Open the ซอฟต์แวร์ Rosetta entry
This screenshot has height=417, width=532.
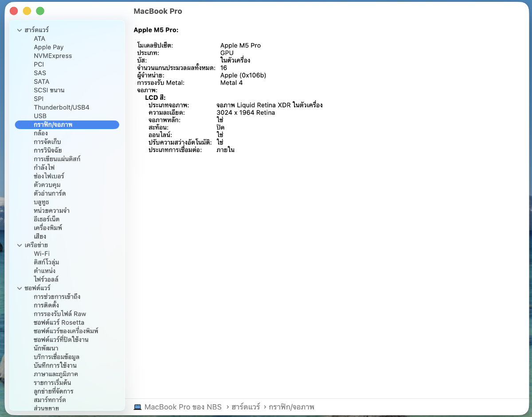[59, 323]
